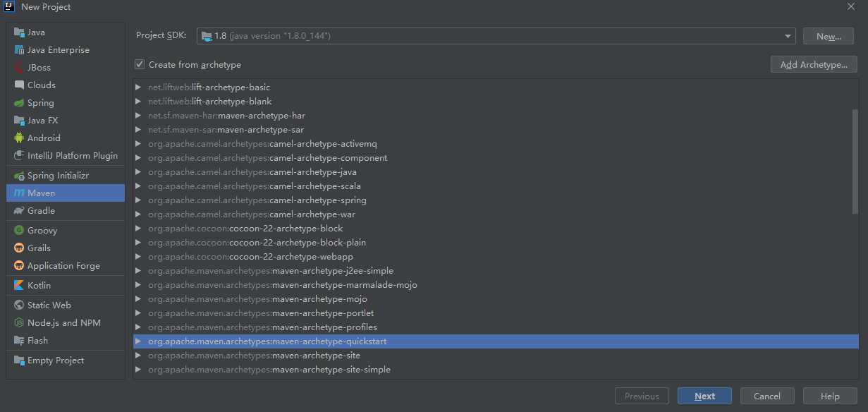Click the Spring leaf icon
This screenshot has width=868, height=412.
pos(19,103)
